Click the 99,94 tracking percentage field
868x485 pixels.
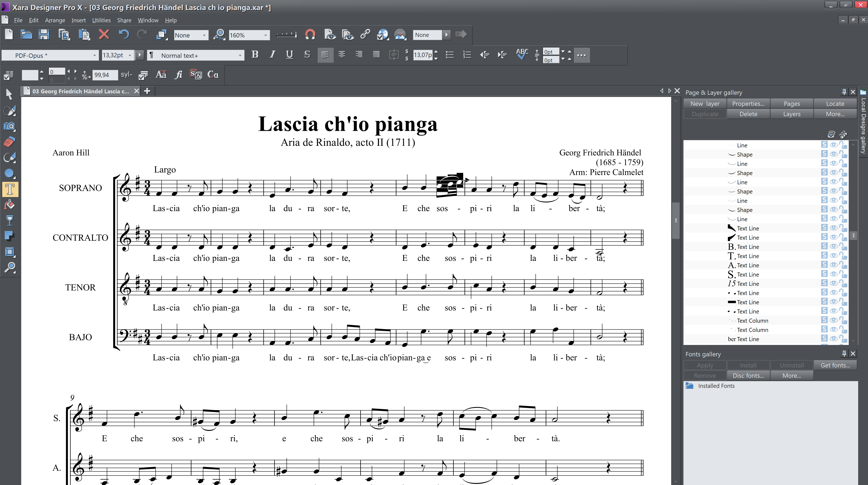(x=105, y=75)
